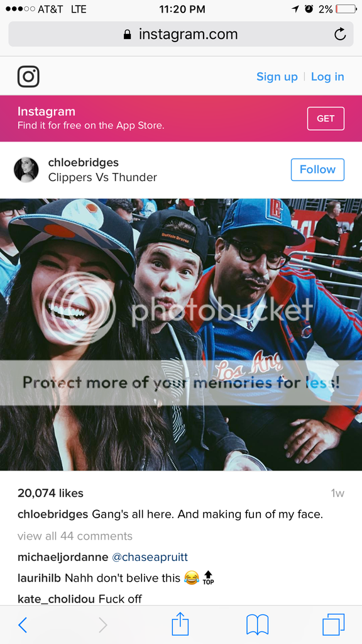Open the Clippers Vs Thunder location
The height and width of the screenshot is (644, 362).
102,177
